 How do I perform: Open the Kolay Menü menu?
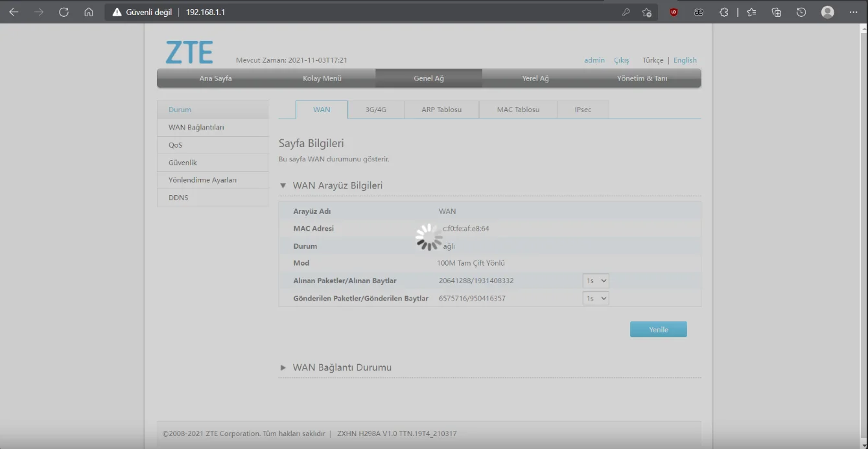pos(322,78)
